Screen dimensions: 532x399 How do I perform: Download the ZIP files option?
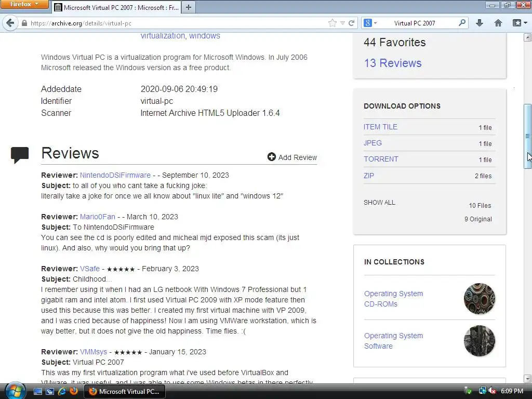(369, 176)
